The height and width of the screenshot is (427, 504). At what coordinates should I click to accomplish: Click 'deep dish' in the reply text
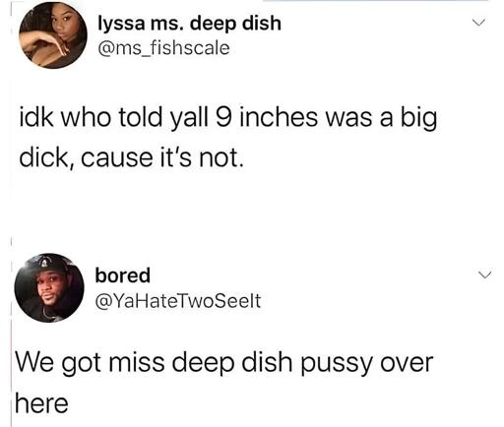(x=233, y=364)
